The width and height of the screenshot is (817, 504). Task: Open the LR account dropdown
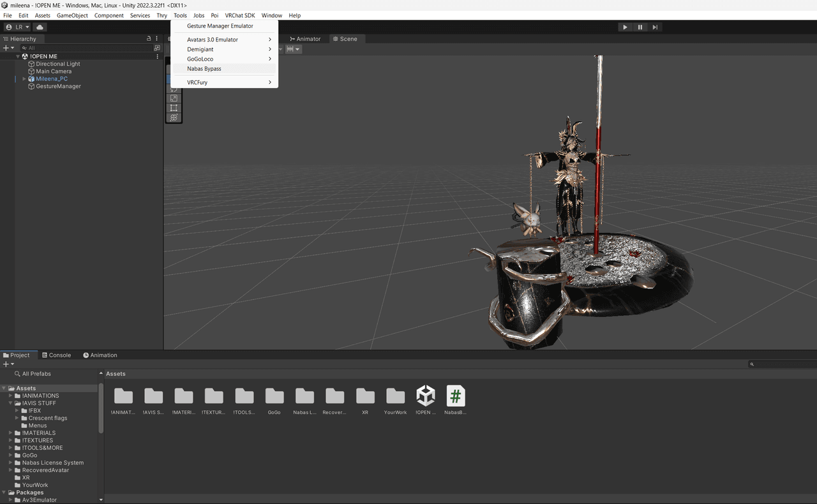[18, 27]
